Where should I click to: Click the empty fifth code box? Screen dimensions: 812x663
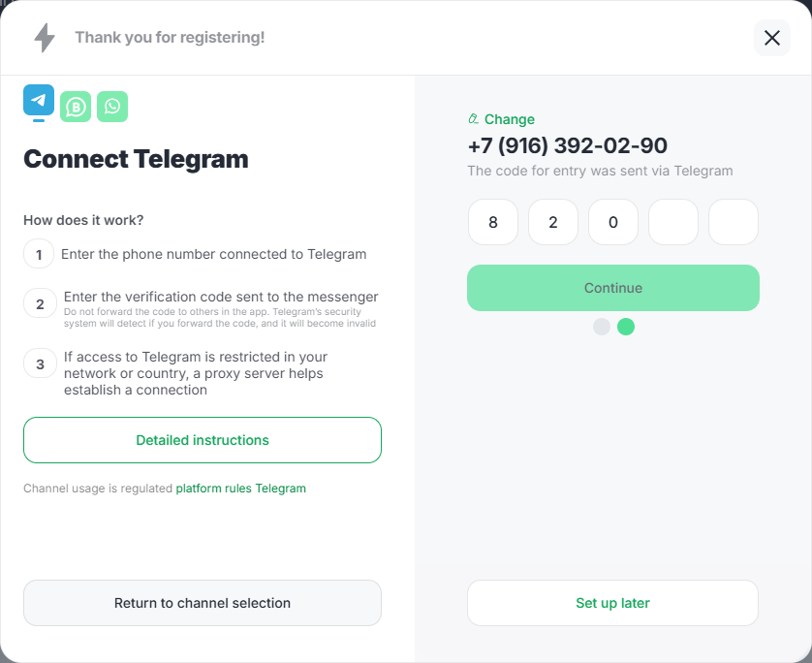734,222
